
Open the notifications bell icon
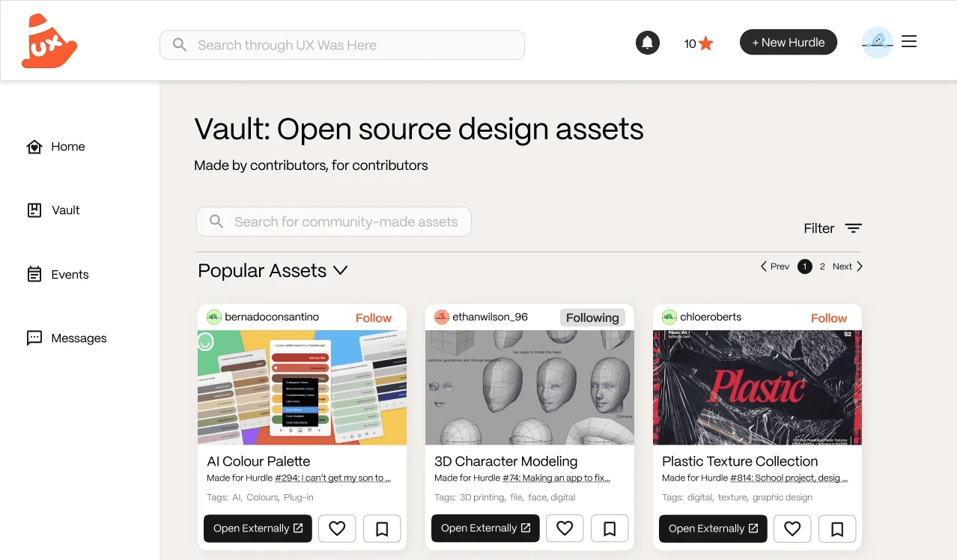pos(648,43)
